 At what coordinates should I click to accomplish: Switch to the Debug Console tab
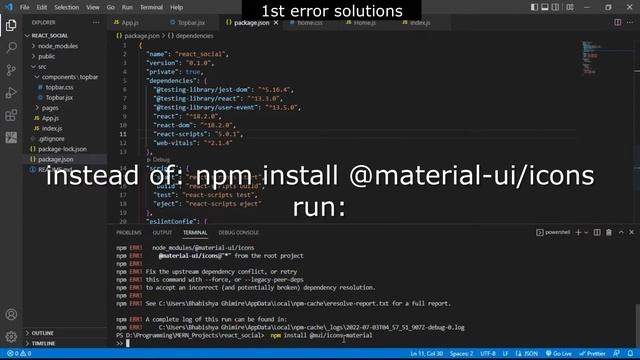tap(238, 232)
